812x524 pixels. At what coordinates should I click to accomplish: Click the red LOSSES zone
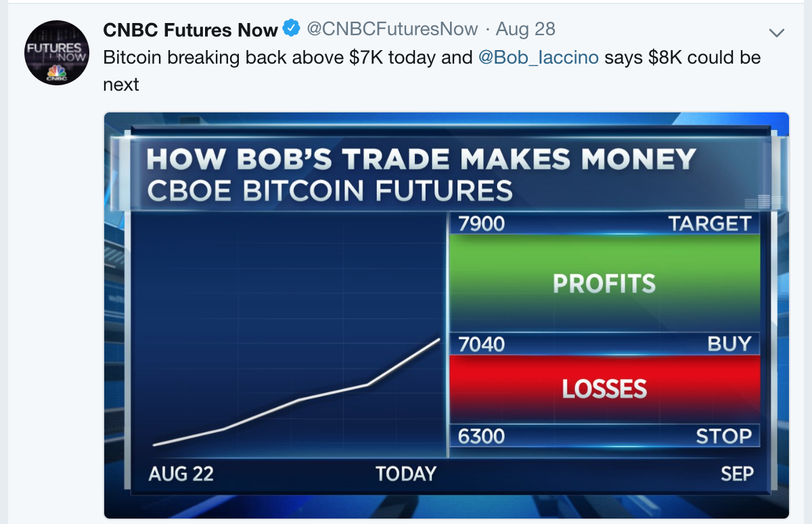[605, 389]
